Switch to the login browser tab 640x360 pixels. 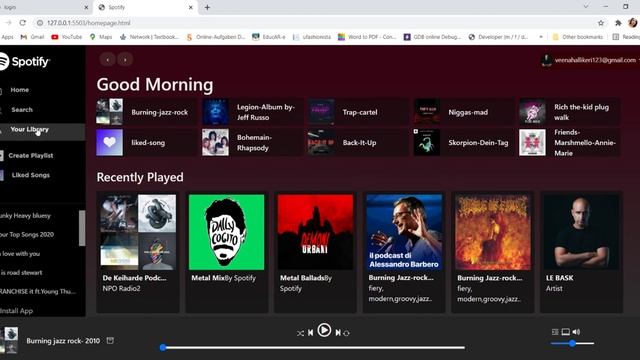point(45,7)
